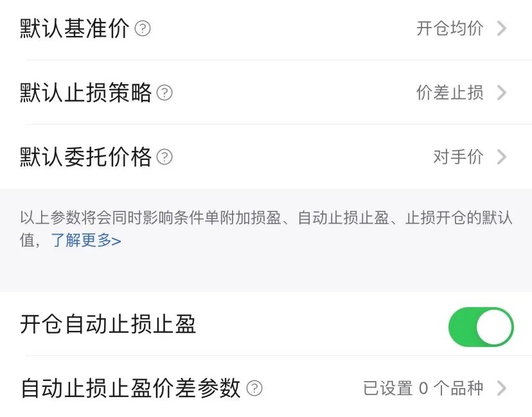Open 已设置 0 个品种 settings
The width and height of the screenshot is (532, 417).
(x=423, y=389)
